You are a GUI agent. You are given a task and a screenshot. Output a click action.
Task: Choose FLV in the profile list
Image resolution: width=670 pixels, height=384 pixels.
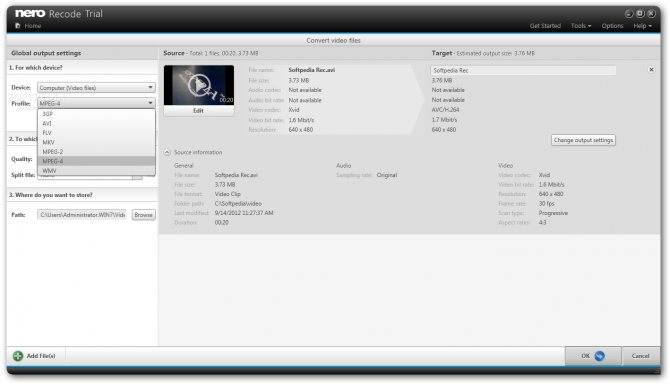click(96, 133)
